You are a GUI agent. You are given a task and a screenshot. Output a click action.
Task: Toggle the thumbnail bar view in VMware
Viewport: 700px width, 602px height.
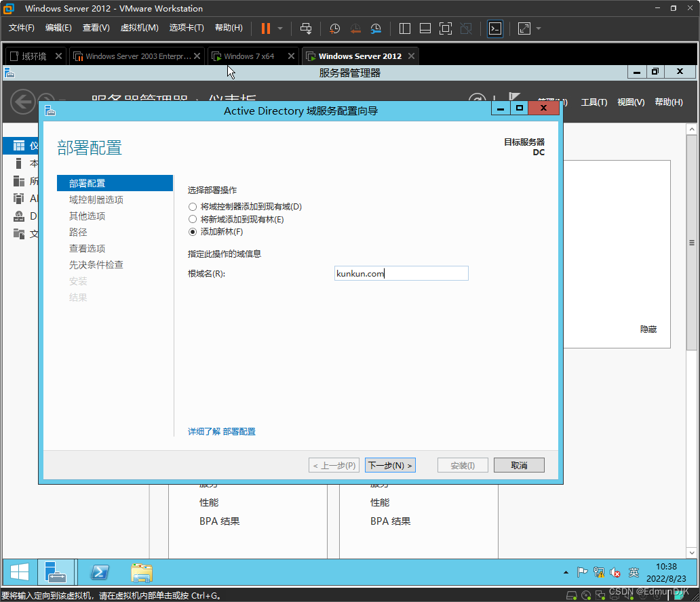[x=425, y=28]
